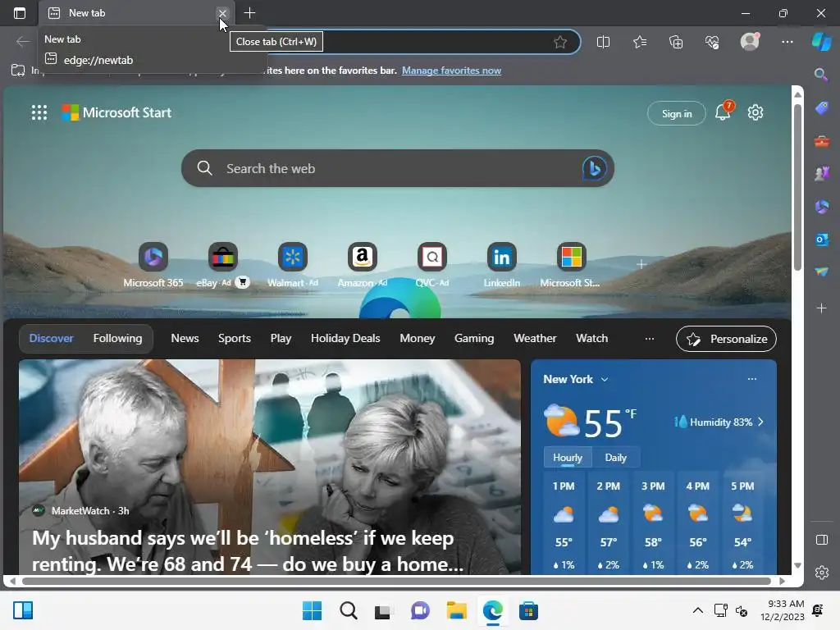Image resolution: width=840 pixels, height=630 pixels.
Task: Open the MarketWatch homeless renting article
Action: tap(269, 467)
